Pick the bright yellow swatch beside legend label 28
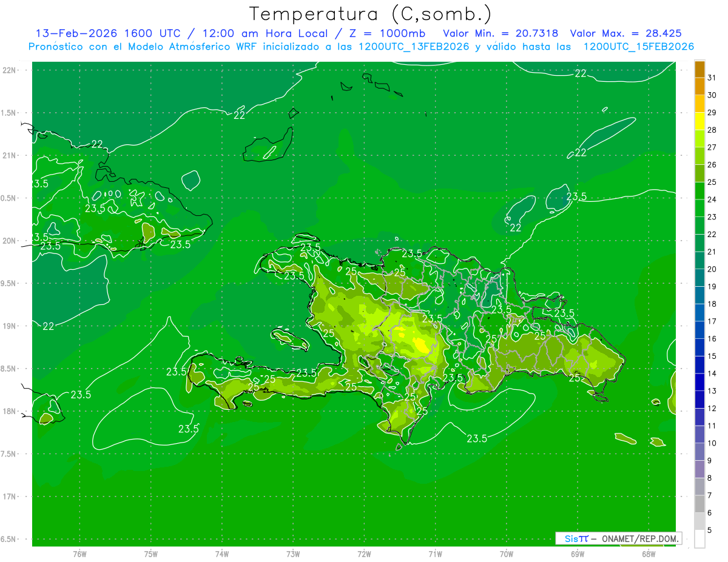 coord(699,121)
